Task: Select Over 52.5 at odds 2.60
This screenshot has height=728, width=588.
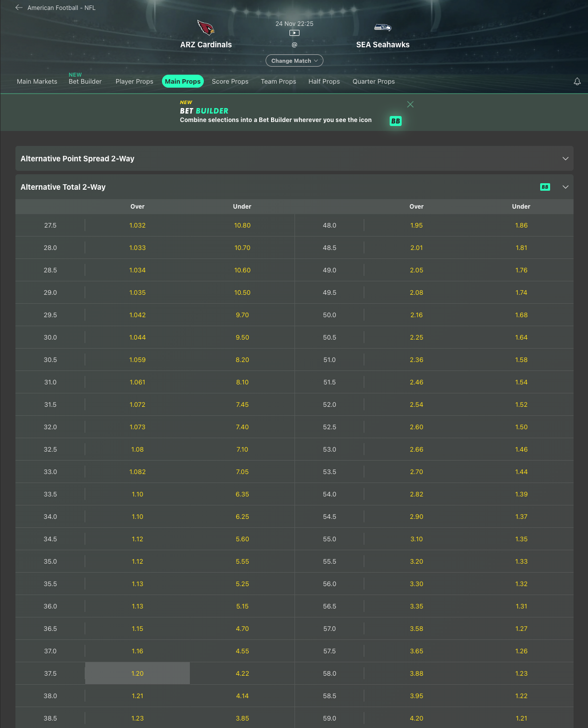Action: [417, 427]
